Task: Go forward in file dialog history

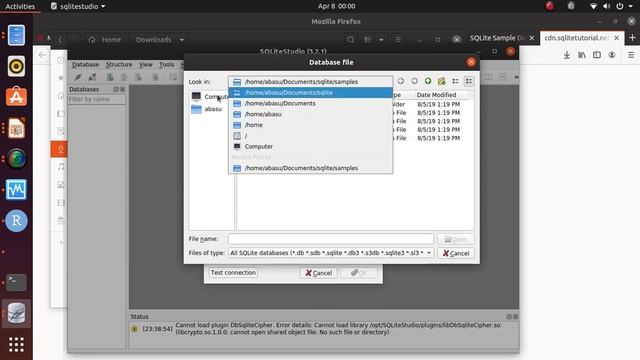Action: click(414, 81)
